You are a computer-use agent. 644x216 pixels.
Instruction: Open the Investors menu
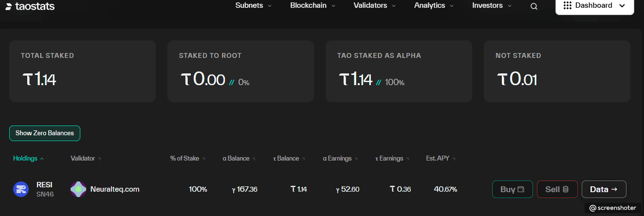[x=492, y=6]
